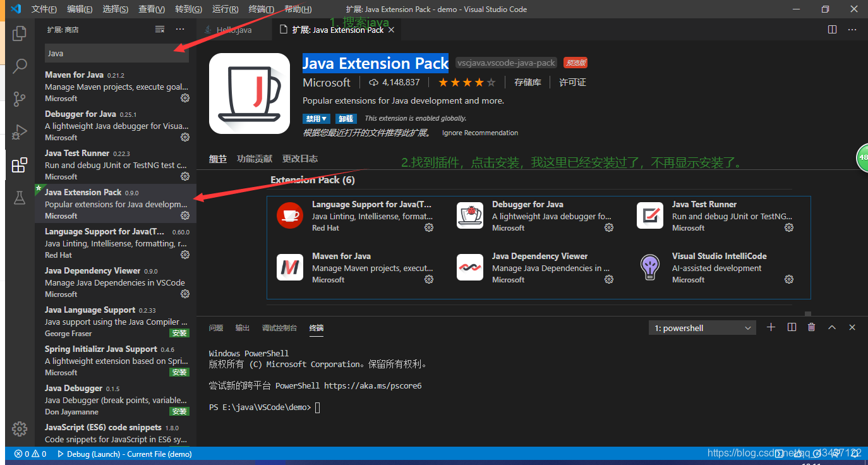868x465 pixels.
Task: Click gear on Maven for Java pack card
Action: pos(429,279)
